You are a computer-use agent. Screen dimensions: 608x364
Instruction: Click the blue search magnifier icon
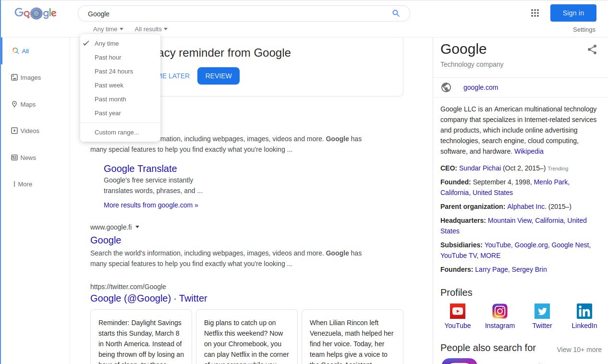[396, 13]
